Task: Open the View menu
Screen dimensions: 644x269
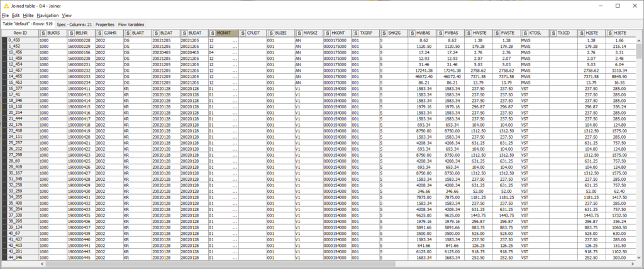Action: click(x=67, y=14)
